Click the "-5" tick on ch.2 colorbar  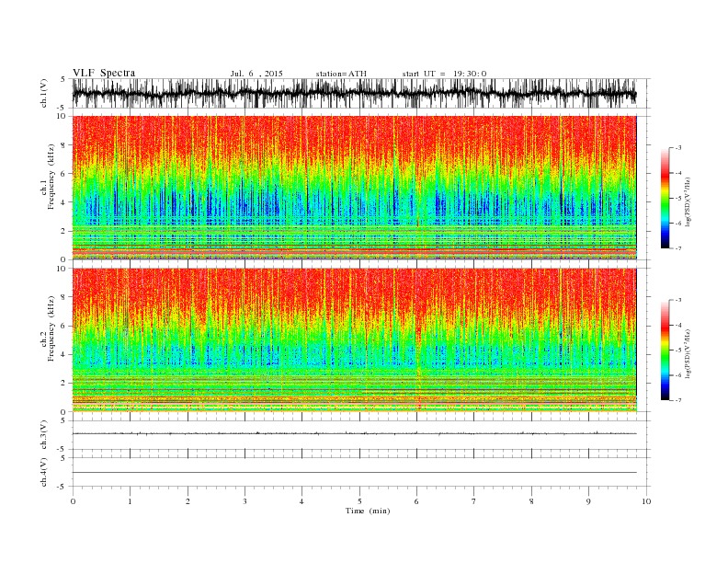click(677, 350)
